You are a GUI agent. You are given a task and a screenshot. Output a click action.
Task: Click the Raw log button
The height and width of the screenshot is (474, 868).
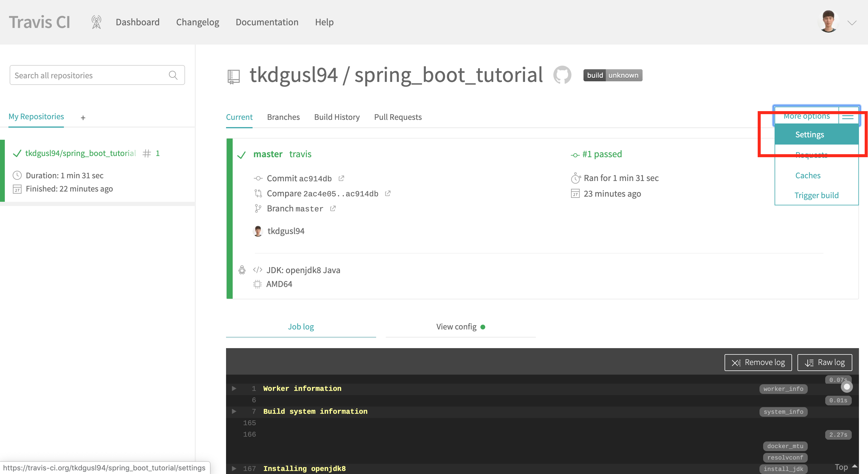825,362
